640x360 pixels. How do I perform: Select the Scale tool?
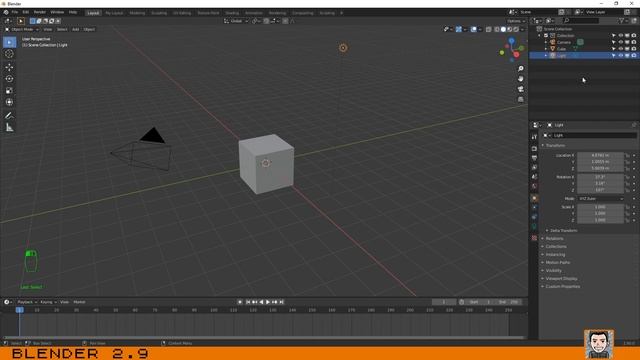(9, 91)
